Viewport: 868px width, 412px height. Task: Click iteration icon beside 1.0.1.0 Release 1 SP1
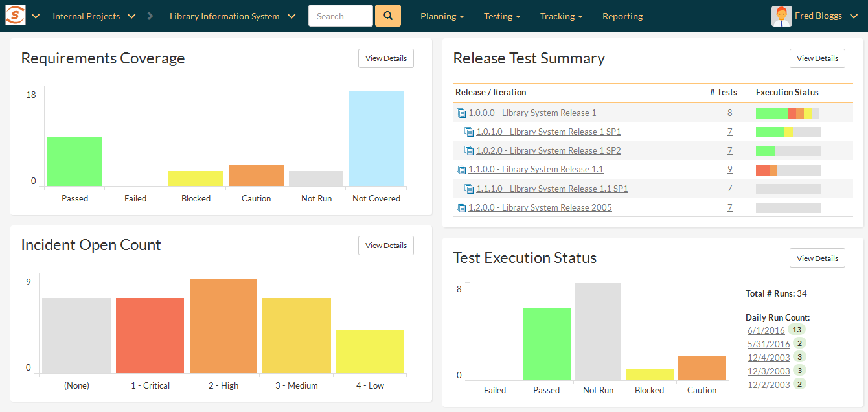[x=469, y=132]
